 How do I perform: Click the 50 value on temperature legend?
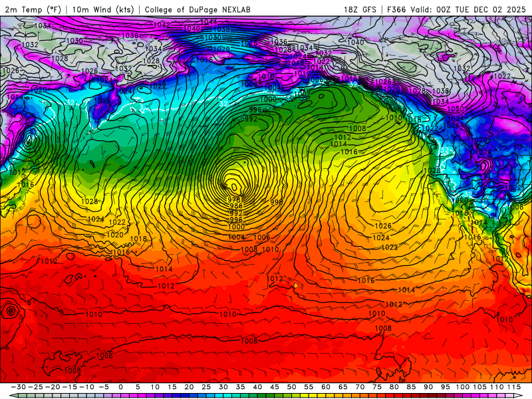(x=291, y=387)
